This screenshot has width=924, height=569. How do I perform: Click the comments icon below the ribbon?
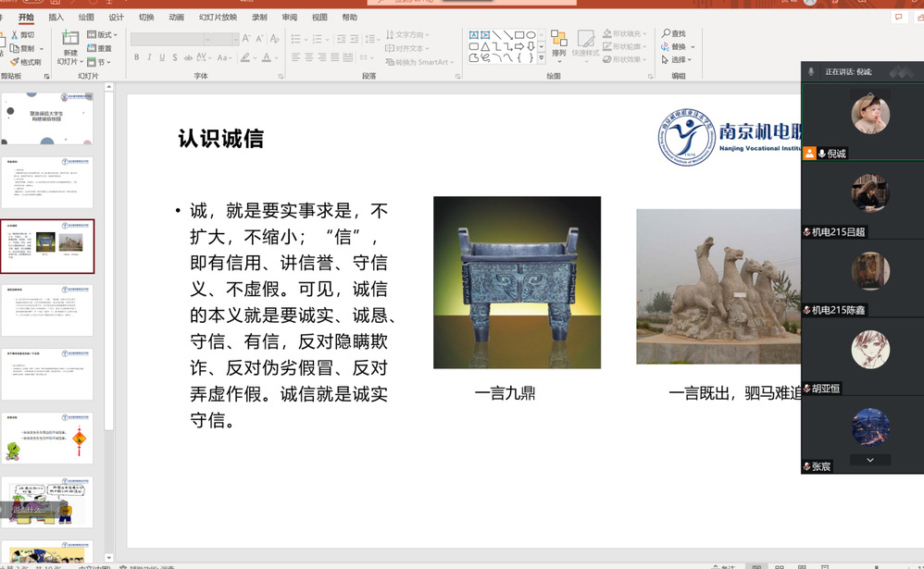click(898, 18)
